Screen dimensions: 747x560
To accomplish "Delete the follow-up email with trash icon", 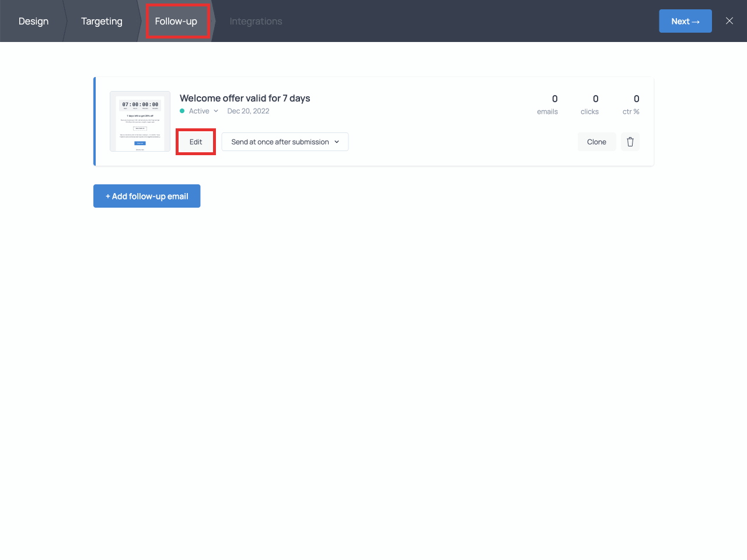I will coord(630,142).
